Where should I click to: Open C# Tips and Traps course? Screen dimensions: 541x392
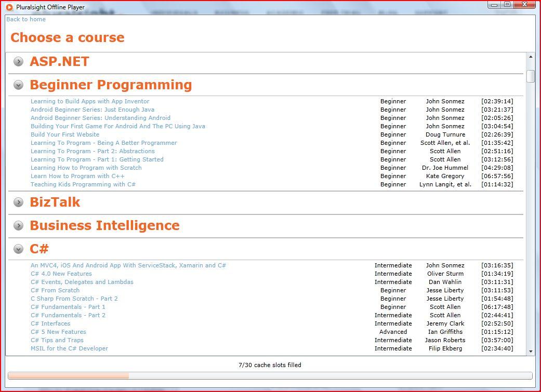[x=57, y=340]
